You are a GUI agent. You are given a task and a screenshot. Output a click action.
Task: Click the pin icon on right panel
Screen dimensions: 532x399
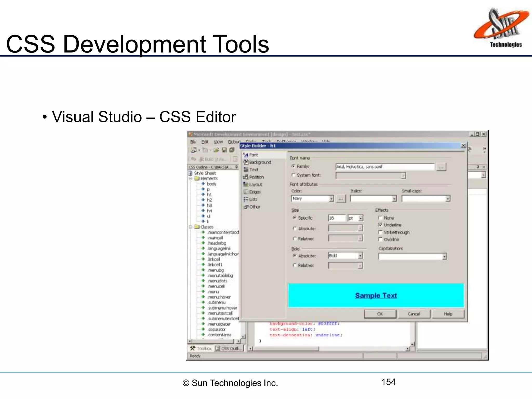478,167
